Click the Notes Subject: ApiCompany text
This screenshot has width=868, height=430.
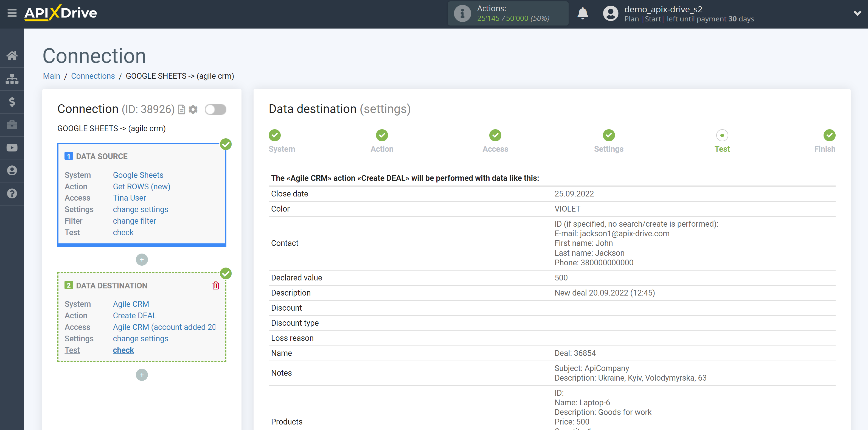pos(592,368)
